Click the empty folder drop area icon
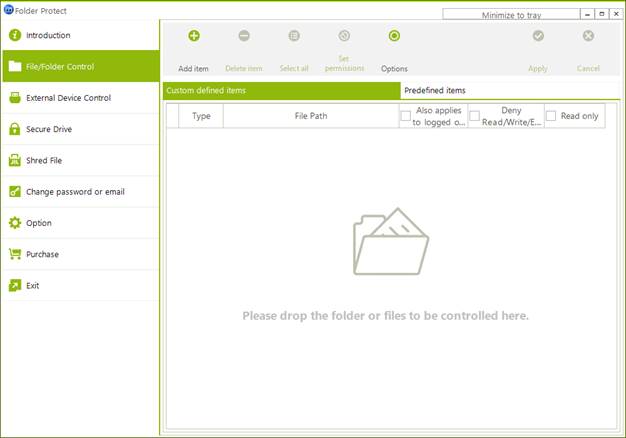626x438 pixels. click(391, 242)
